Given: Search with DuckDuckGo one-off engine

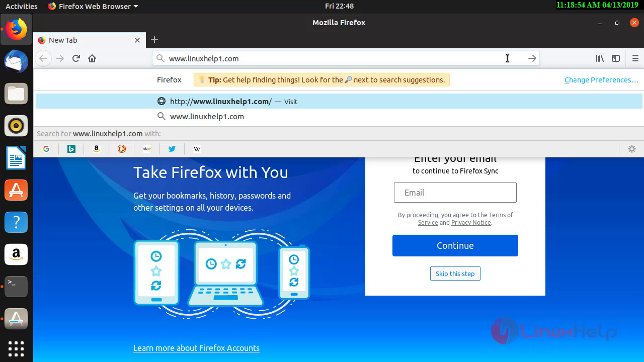Looking at the screenshot, I should coord(122,149).
